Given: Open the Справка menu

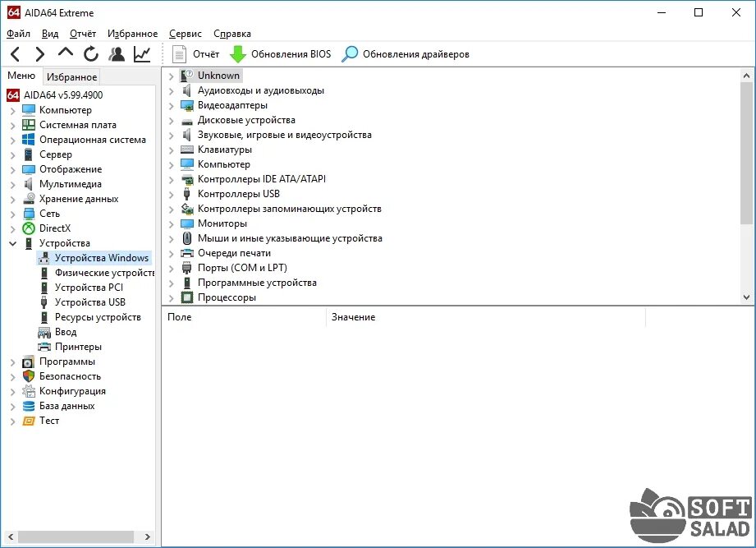Looking at the screenshot, I should [x=232, y=34].
